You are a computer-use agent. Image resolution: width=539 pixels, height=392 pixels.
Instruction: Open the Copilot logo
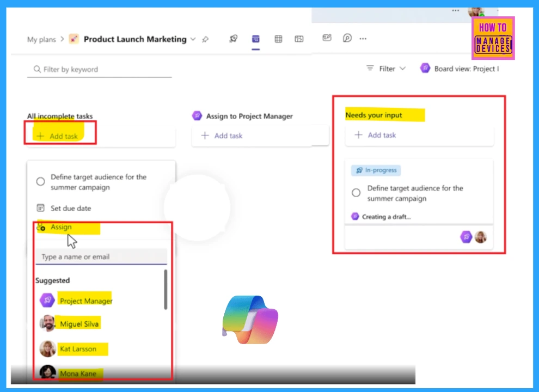(x=250, y=320)
